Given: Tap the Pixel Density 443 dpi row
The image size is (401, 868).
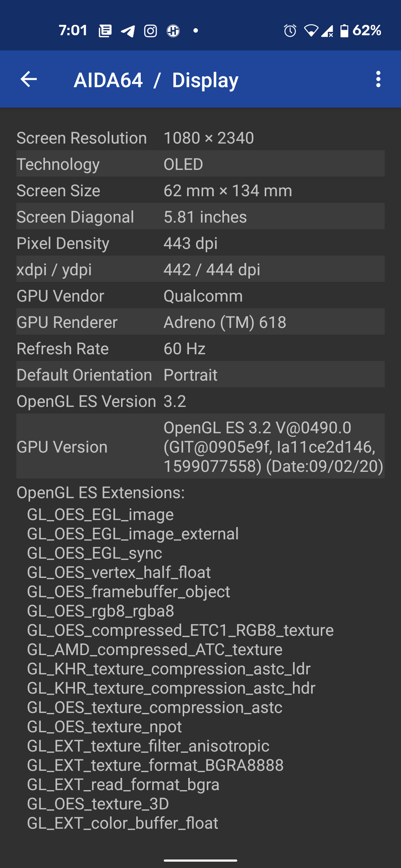Looking at the screenshot, I should point(200,243).
